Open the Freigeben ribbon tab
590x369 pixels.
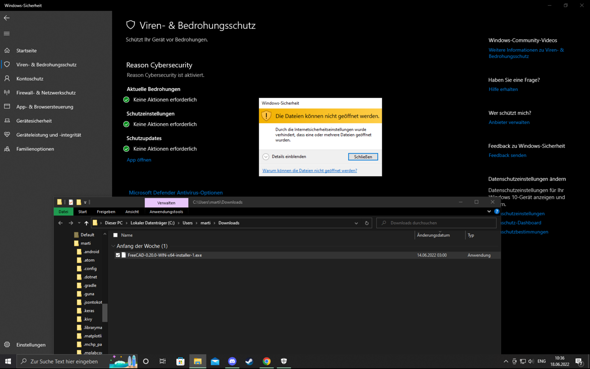pos(106,212)
